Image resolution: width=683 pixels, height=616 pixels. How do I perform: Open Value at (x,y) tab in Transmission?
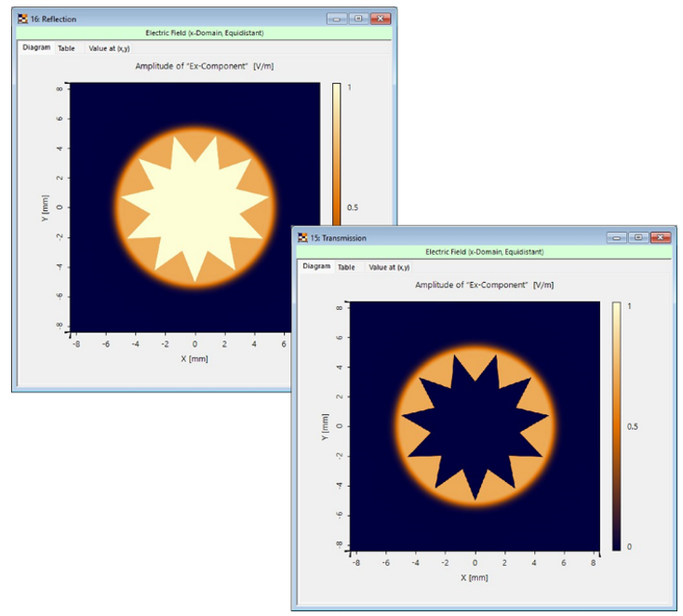[389, 267]
